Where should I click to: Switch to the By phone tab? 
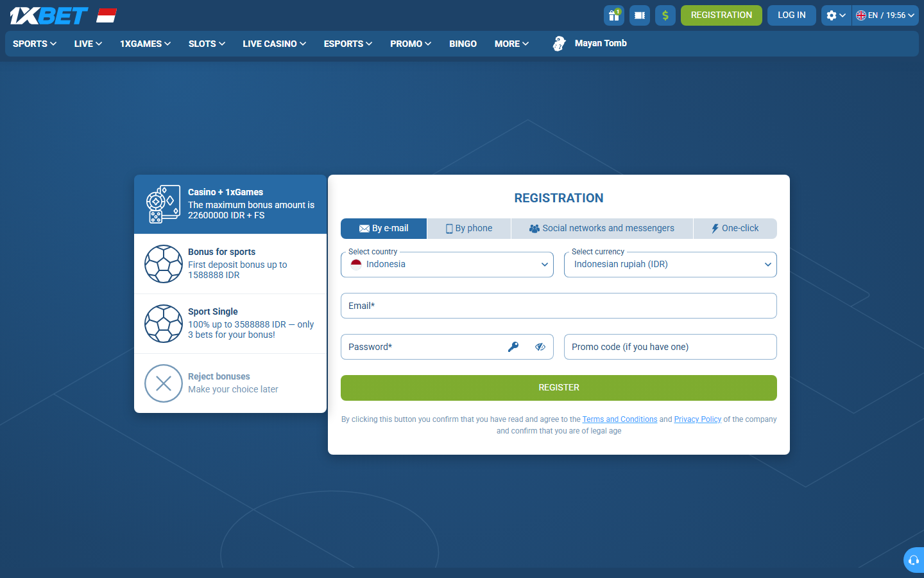(x=469, y=229)
